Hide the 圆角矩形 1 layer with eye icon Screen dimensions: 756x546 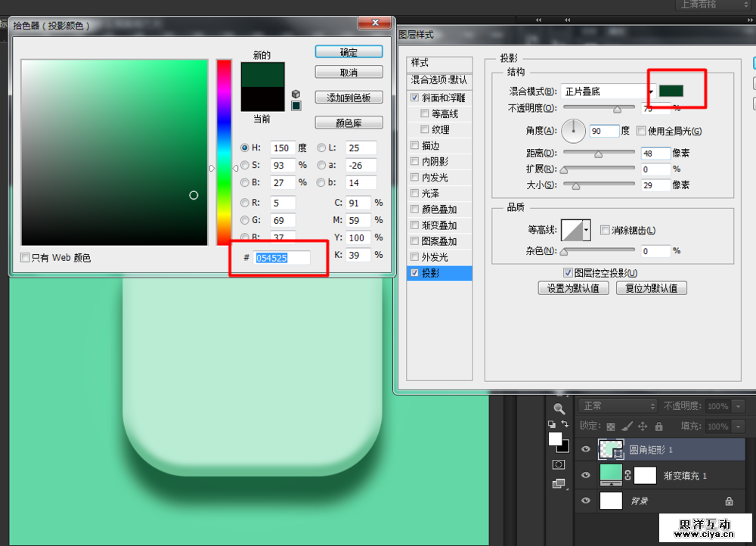click(x=586, y=449)
